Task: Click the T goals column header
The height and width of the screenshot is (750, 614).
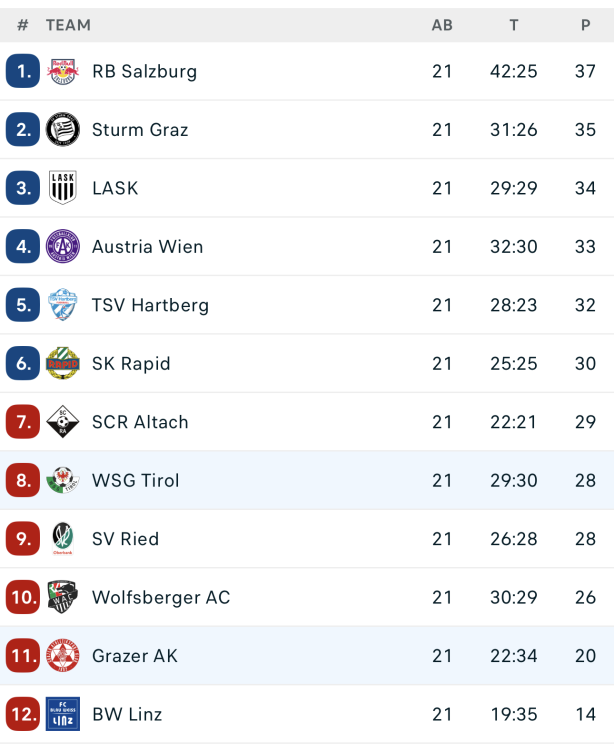Action: click(x=514, y=25)
